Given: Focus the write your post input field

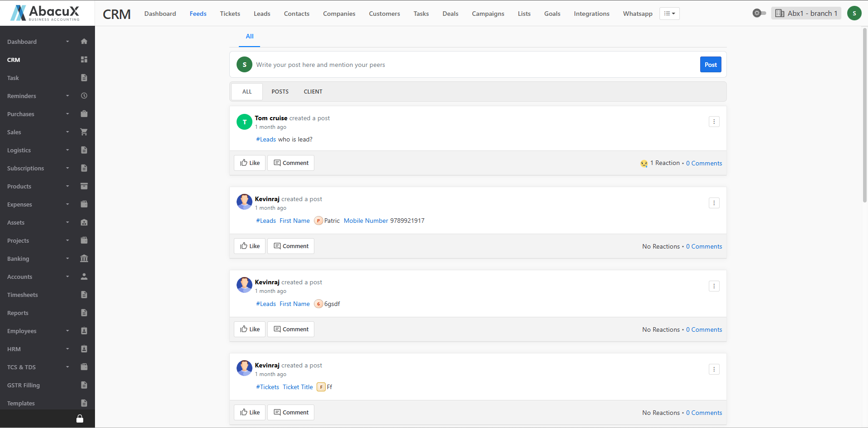Looking at the screenshot, I should pyautogui.click(x=475, y=65).
